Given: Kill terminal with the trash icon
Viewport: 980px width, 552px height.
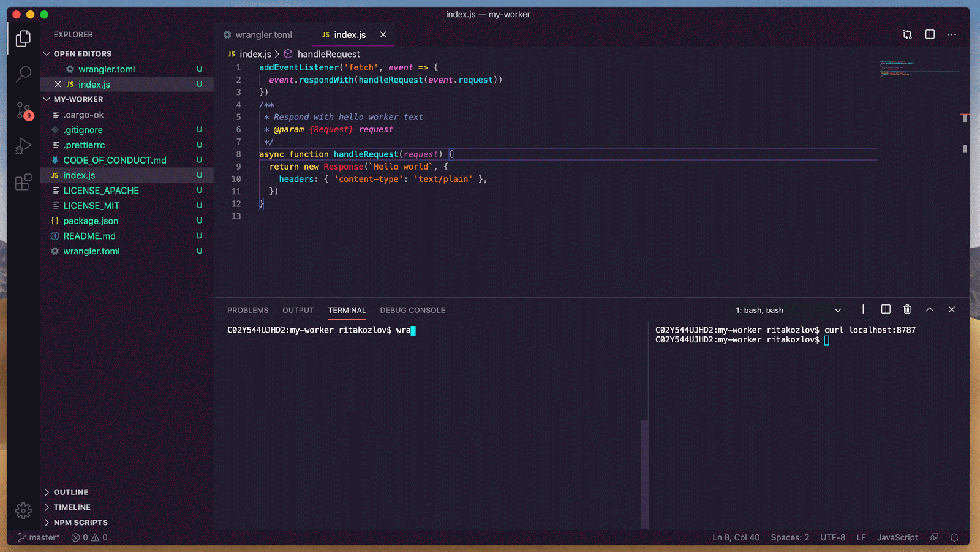Looking at the screenshot, I should [x=907, y=309].
